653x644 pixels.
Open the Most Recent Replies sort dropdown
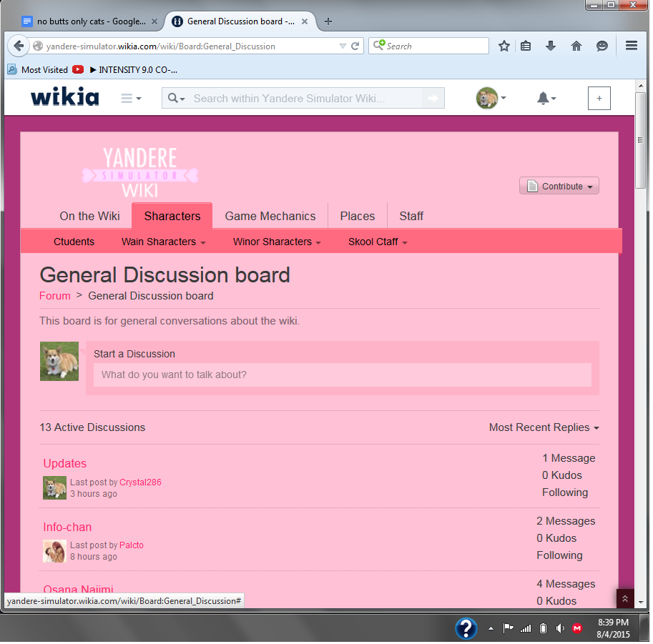[544, 427]
